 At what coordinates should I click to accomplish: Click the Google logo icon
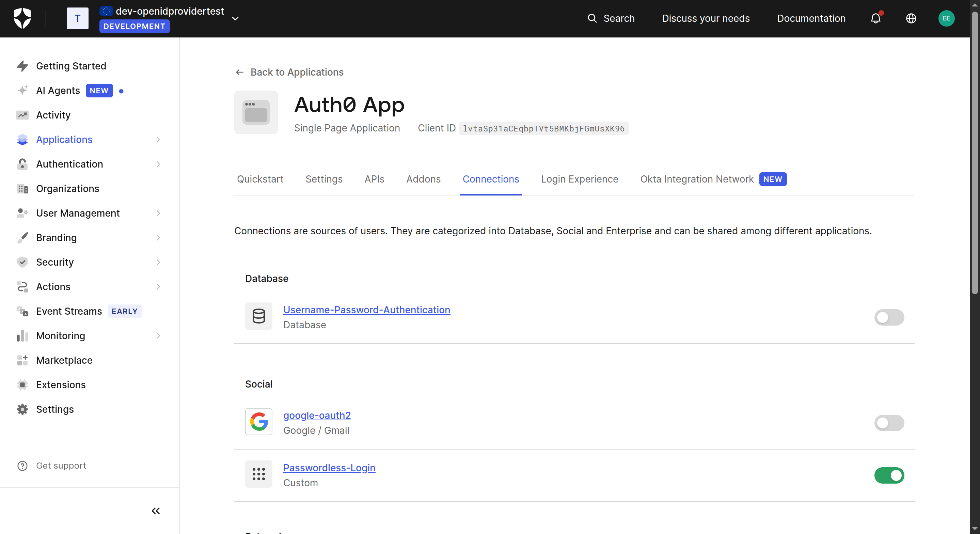coord(259,422)
